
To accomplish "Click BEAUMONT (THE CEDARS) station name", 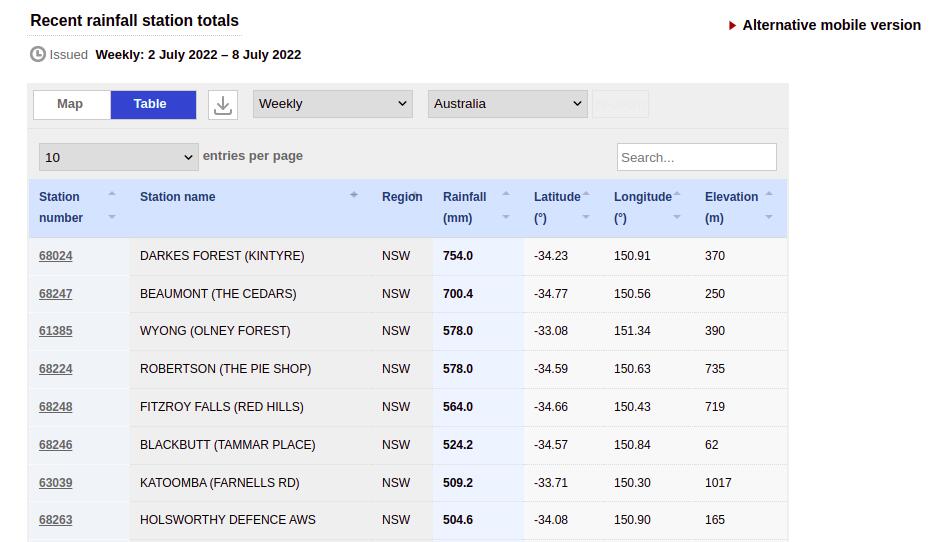I will 218,294.
